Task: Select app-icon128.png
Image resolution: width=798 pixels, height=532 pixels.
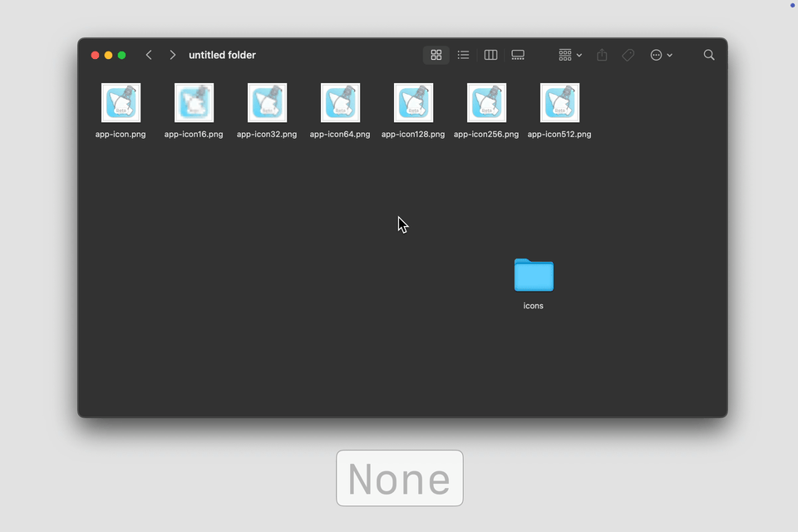Action: tap(413, 102)
